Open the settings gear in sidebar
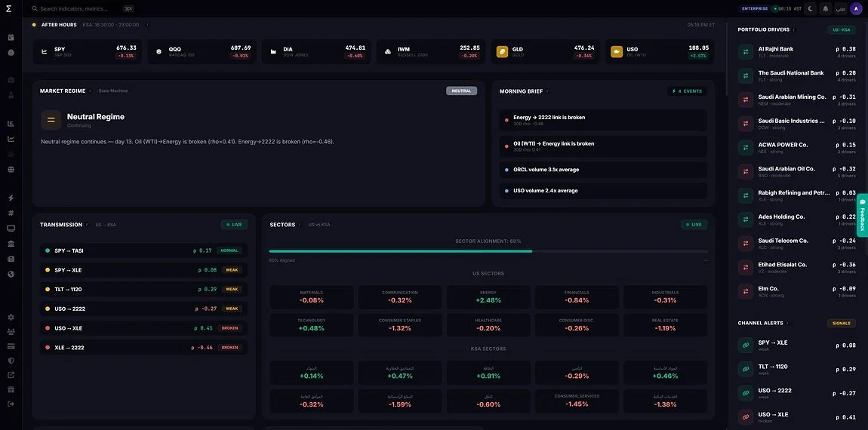868x430 pixels. click(11, 317)
